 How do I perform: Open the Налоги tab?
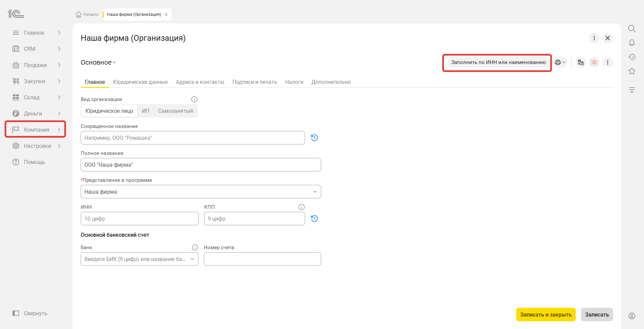coord(294,82)
